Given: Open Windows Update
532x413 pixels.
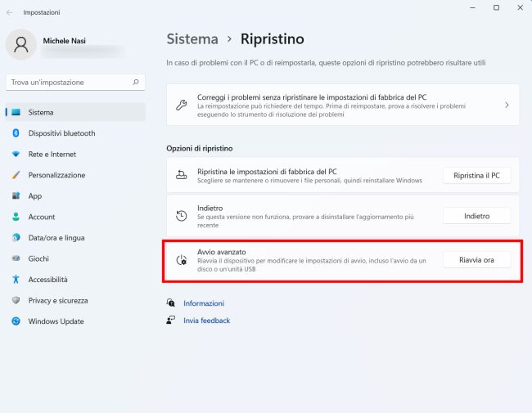Looking at the screenshot, I should pyautogui.click(x=75, y=321).
